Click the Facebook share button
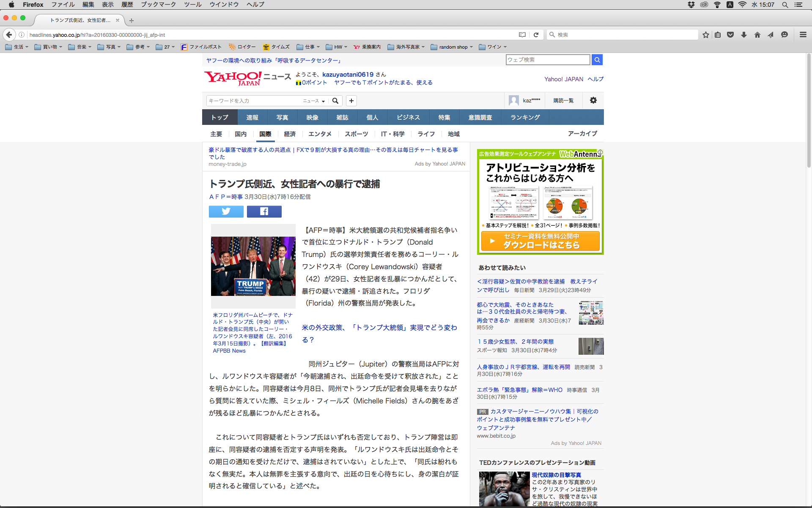Image resolution: width=812 pixels, height=508 pixels. (264, 211)
